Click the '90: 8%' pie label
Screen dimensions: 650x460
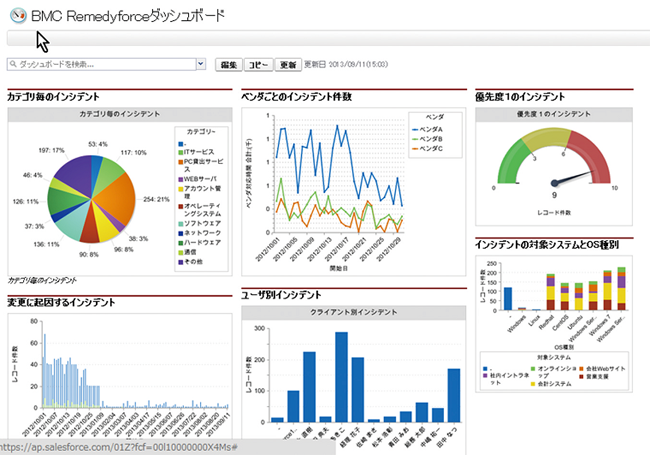(89, 254)
